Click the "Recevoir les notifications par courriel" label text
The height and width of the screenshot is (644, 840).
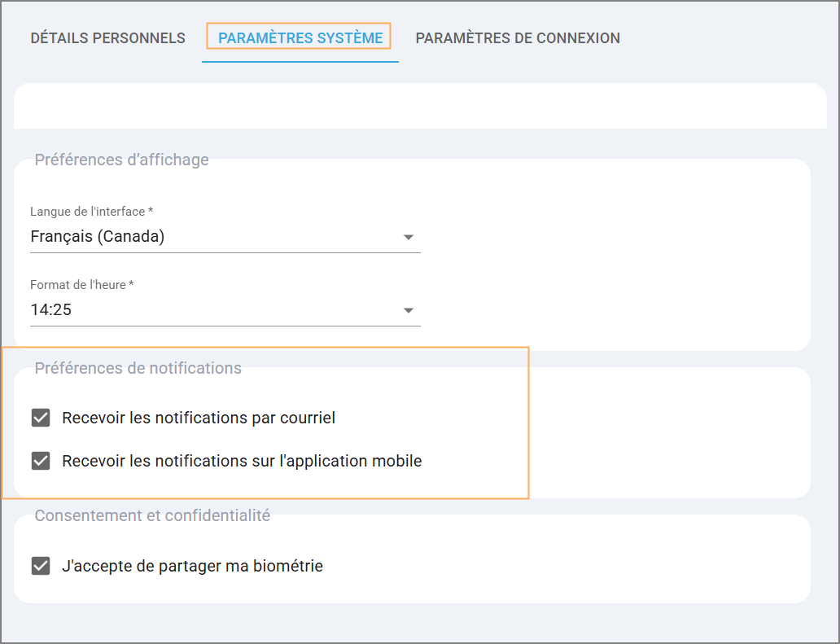coord(199,418)
